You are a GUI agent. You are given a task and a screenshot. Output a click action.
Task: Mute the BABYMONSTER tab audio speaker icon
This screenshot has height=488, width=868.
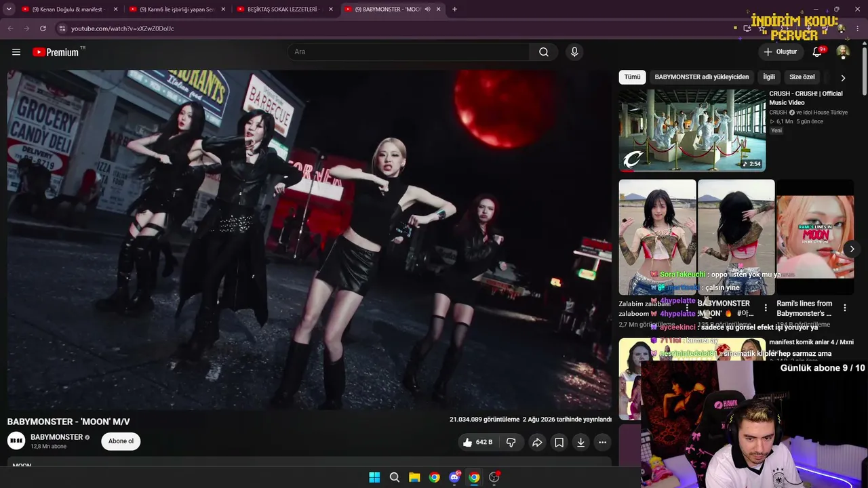pyautogui.click(x=427, y=9)
